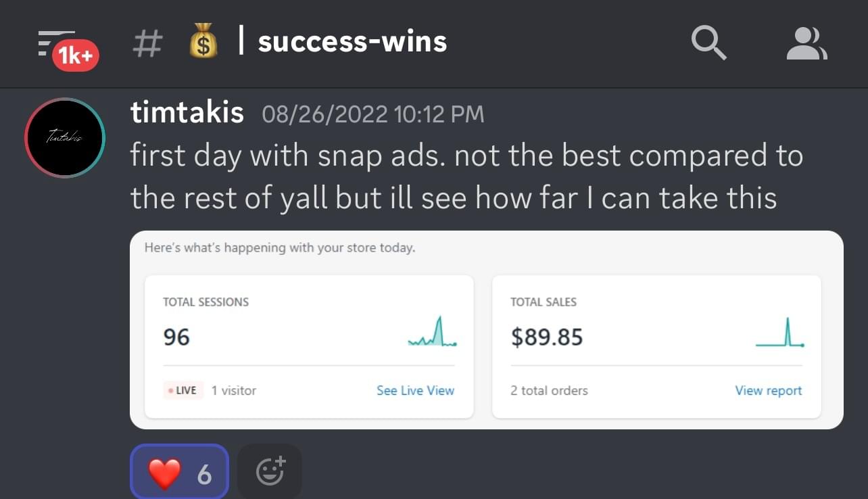Click the search magnifier icon
The height and width of the screenshot is (499, 868).
pyautogui.click(x=709, y=43)
